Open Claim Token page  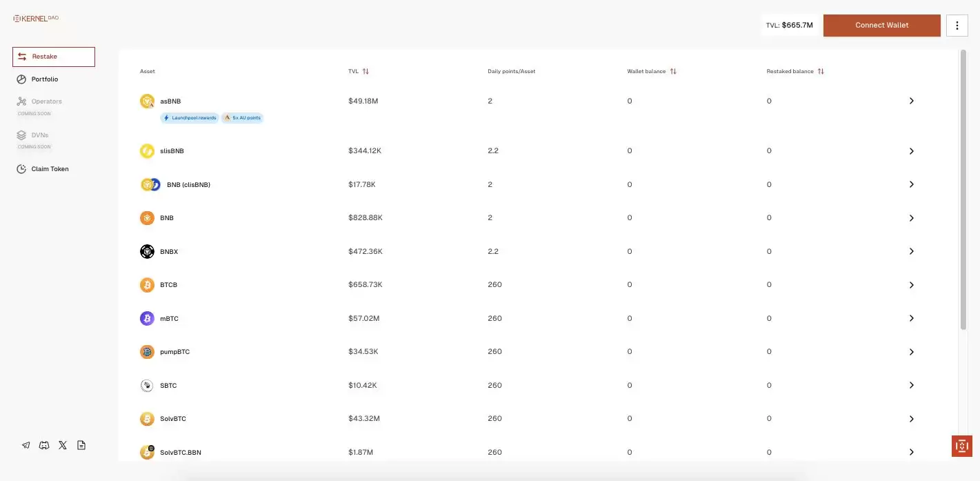[50, 169]
